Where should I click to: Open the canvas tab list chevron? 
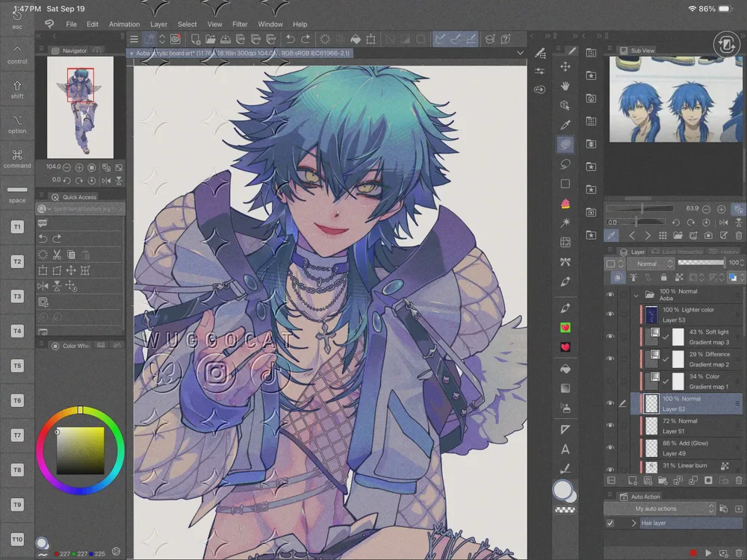[x=520, y=53]
